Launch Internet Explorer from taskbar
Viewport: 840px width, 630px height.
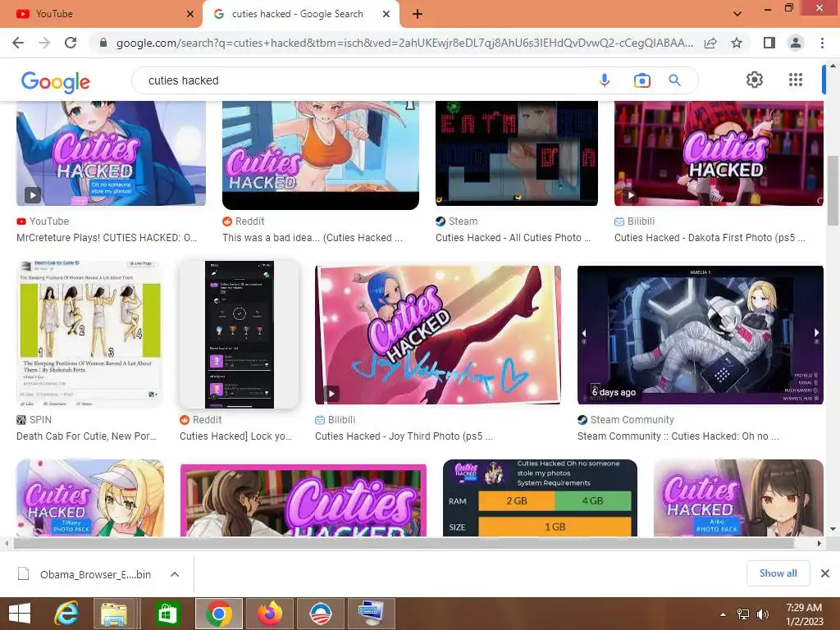(x=66, y=614)
